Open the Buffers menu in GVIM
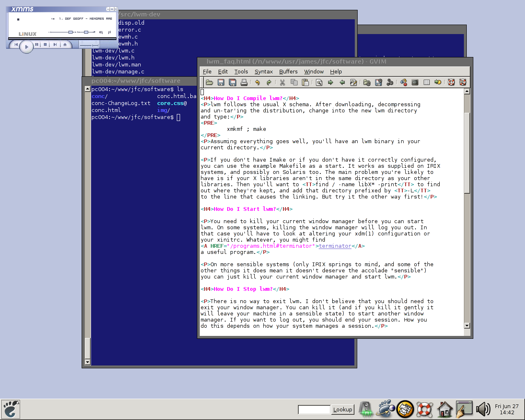The height and width of the screenshot is (420, 525). click(288, 71)
